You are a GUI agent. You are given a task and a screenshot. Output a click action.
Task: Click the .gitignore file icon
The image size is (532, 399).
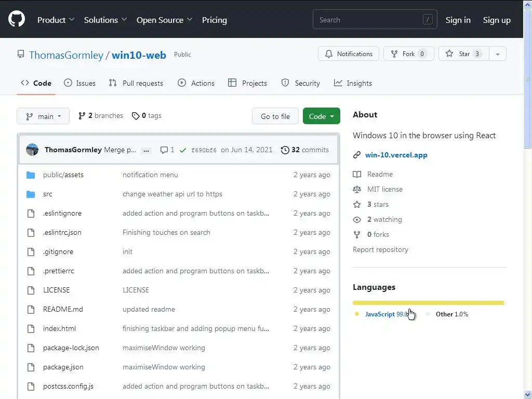(x=31, y=252)
